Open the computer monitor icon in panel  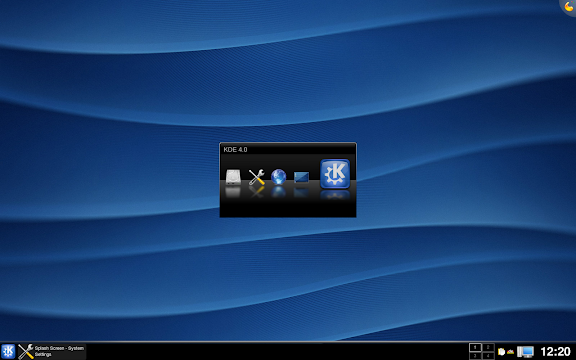point(525,352)
